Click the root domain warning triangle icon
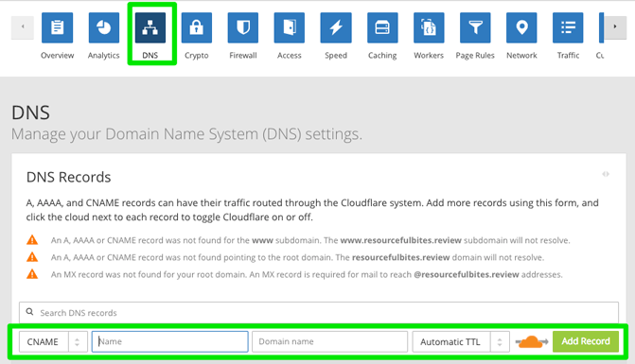This screenshot has height=364, width=635. pyautogui.click(x=32, y=257)
